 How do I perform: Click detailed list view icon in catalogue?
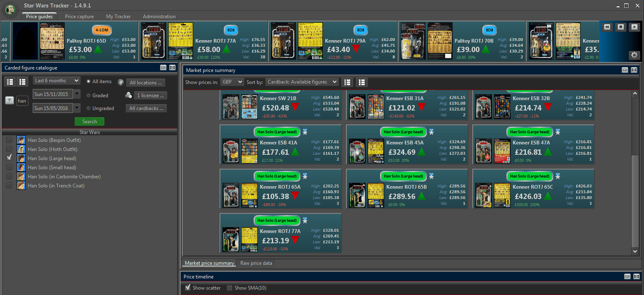(x=10, y=82)
